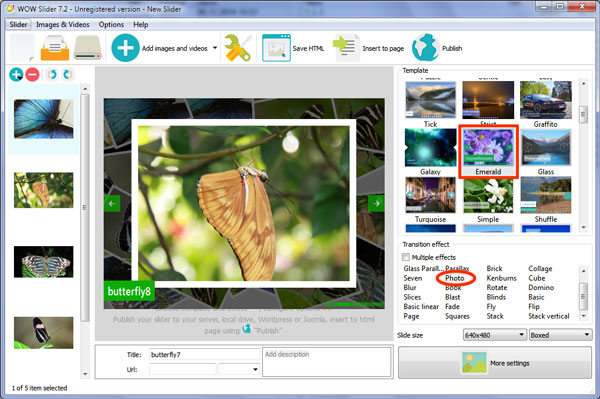
Task: Click the Publish globe icon
Action: (425, 48)
